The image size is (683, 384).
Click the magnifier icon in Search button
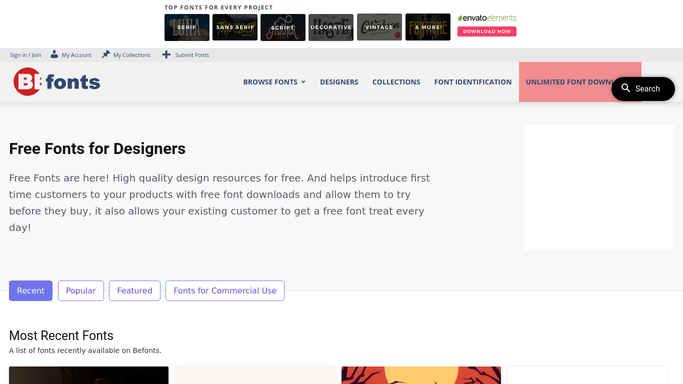pos(626,88)
